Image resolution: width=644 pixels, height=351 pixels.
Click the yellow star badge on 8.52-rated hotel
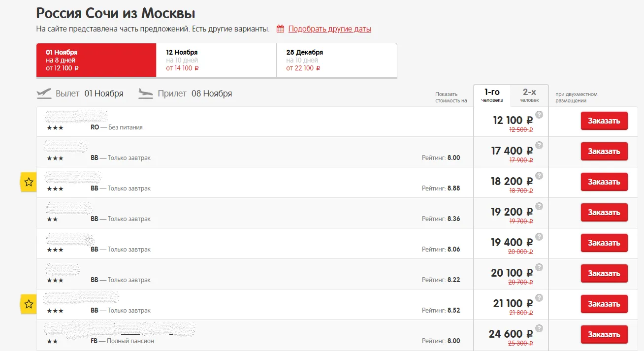click(29, 304)
